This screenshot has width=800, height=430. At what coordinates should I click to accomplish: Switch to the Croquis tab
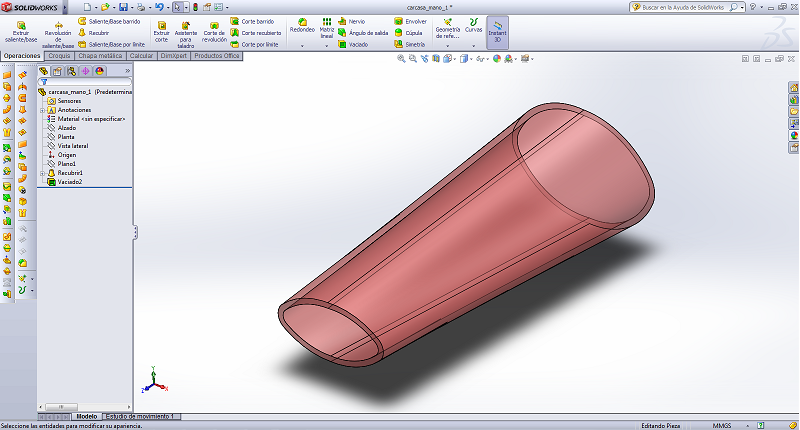[x=60, y=56]
